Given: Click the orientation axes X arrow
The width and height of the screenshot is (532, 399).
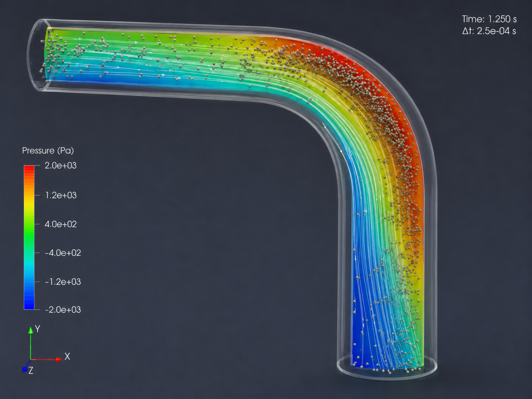Looking at the screenshot, I should (x=47, y=359).
